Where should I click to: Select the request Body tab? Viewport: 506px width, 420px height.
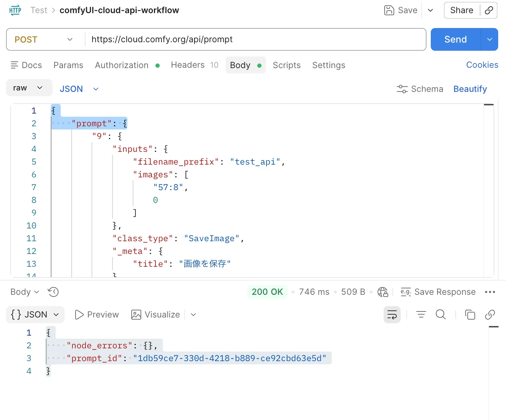(246, 65)
